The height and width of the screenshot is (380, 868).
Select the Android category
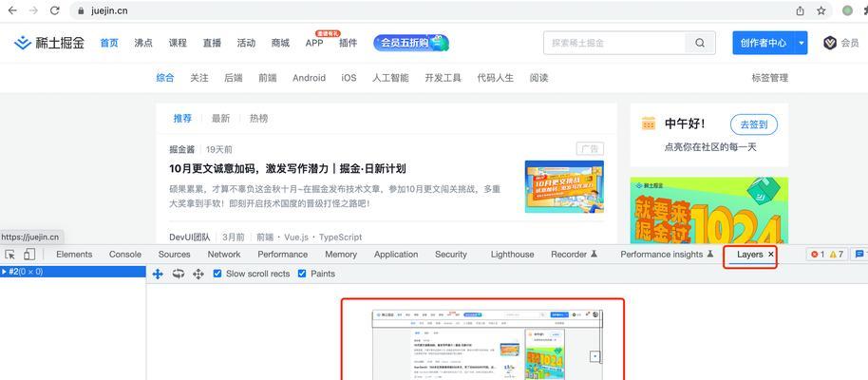tap(309, 78)
